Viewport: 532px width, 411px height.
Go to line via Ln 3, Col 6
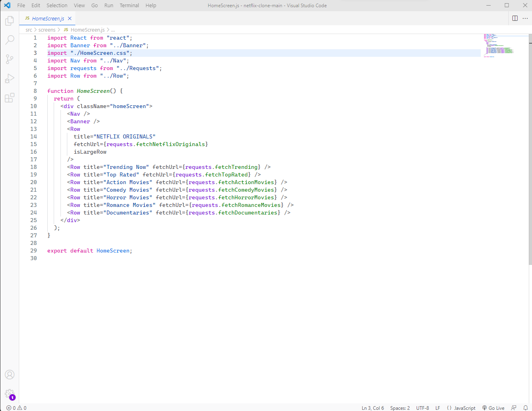373,408
